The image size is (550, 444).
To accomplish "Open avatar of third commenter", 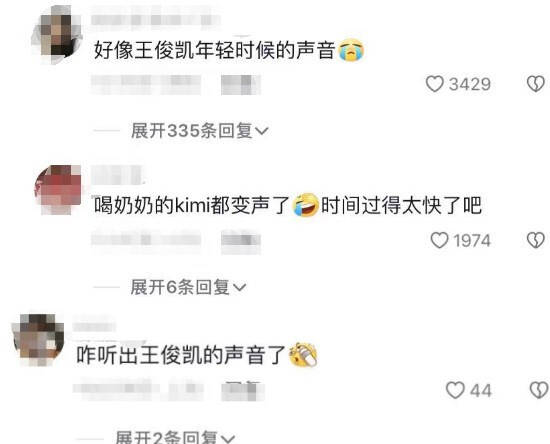I will pyautogui.click(x=39, y=340).
